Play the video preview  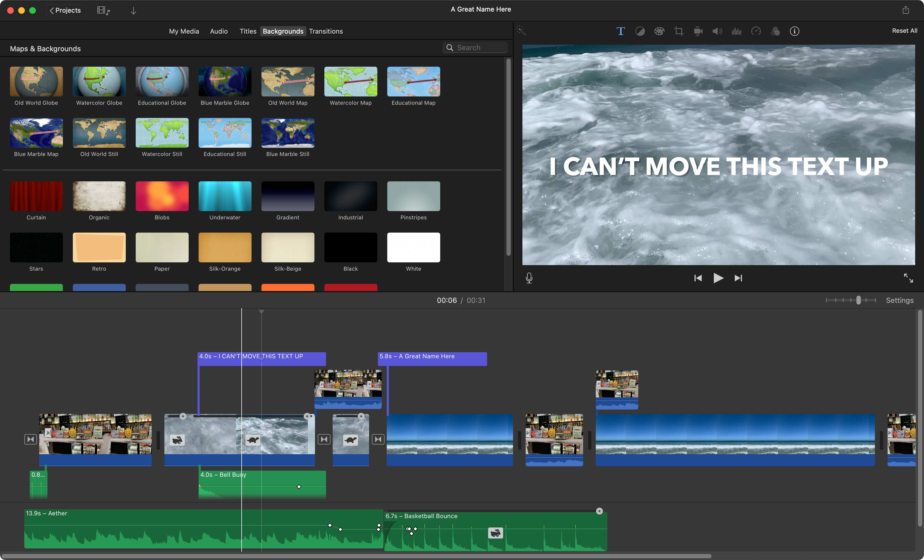click(718, 278)
